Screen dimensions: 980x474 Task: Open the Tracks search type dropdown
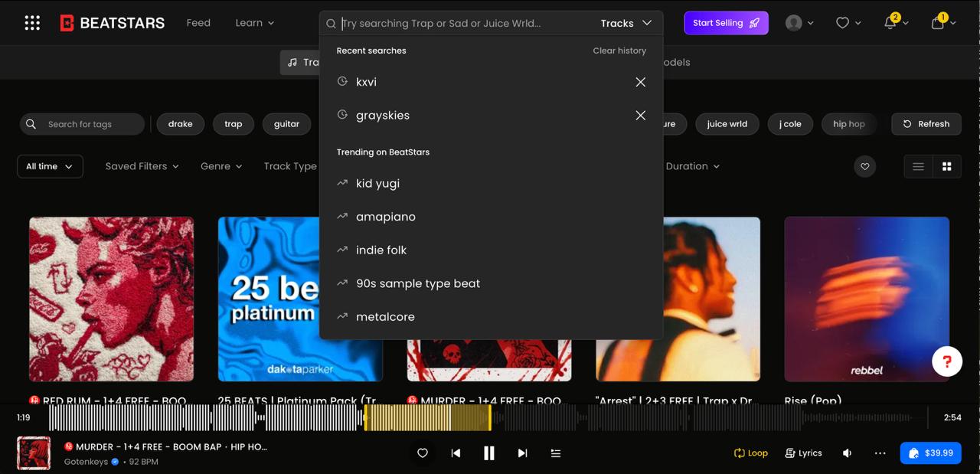point(626,23)
